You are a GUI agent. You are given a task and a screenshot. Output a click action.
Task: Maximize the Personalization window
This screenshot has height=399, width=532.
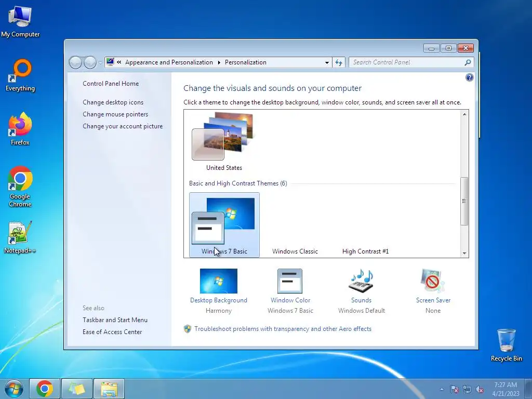coord(448,48)
